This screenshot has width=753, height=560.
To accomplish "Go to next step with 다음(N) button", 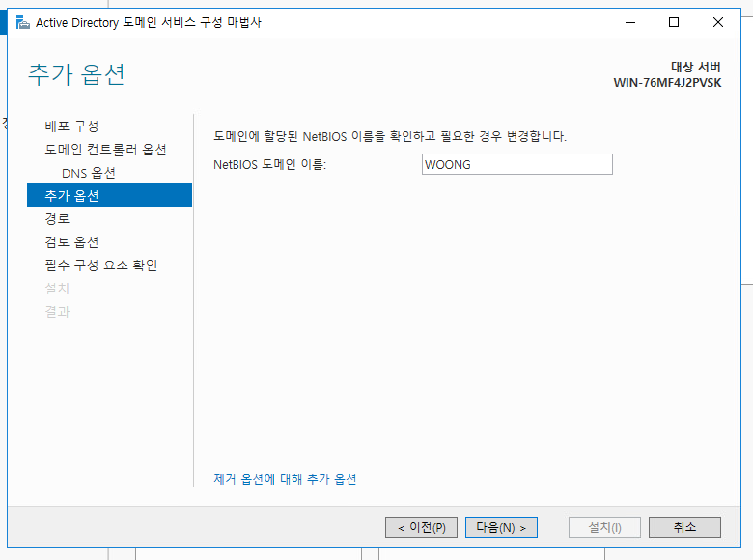I will coord(501,527).
